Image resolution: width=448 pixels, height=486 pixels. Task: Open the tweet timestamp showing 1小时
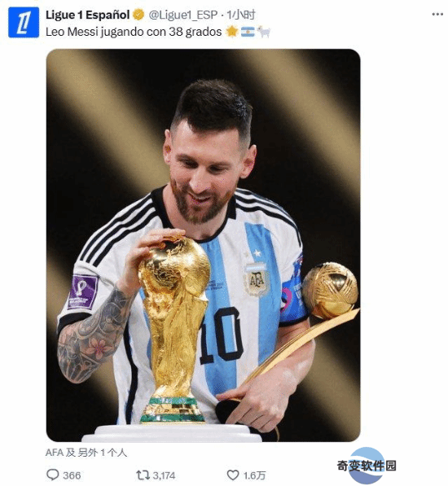[241, 15]
